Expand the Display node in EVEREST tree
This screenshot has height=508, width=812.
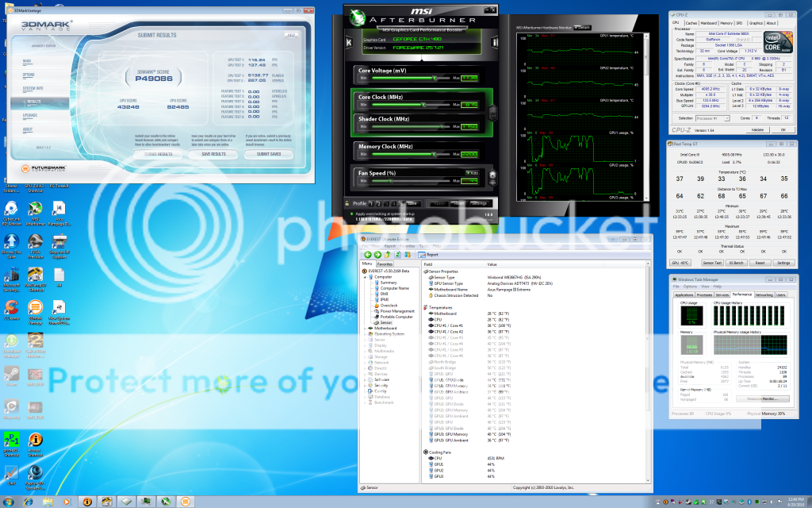click(365, 346)
